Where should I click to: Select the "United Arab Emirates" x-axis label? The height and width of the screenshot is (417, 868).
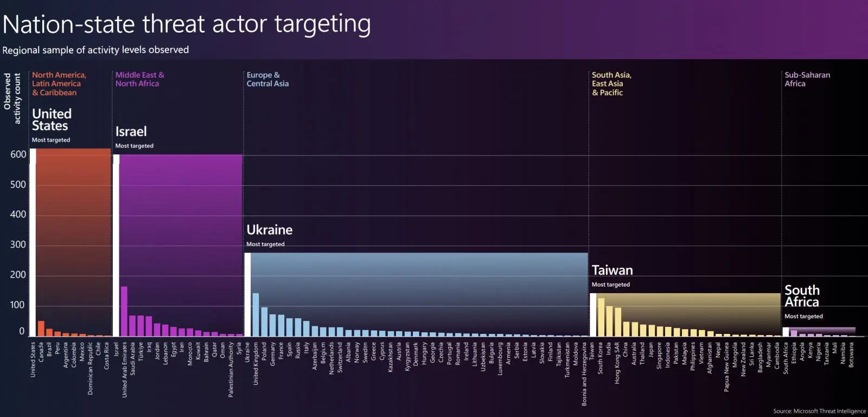pos(124,369)
